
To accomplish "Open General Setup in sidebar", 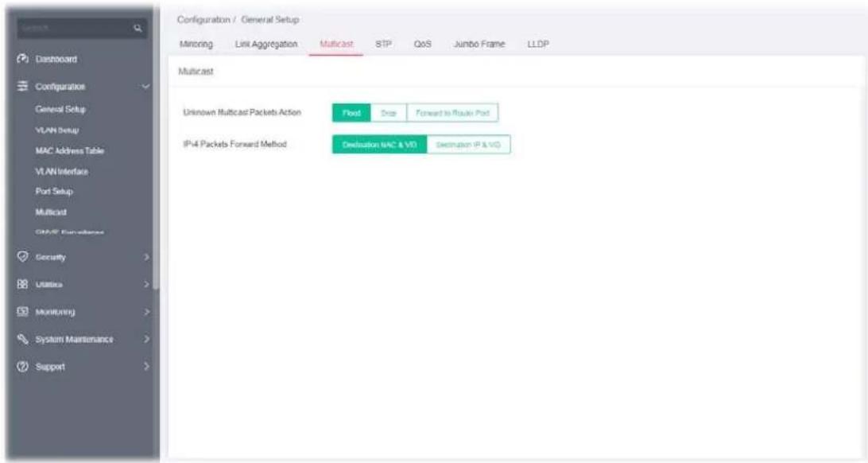I will pos(60,109).
